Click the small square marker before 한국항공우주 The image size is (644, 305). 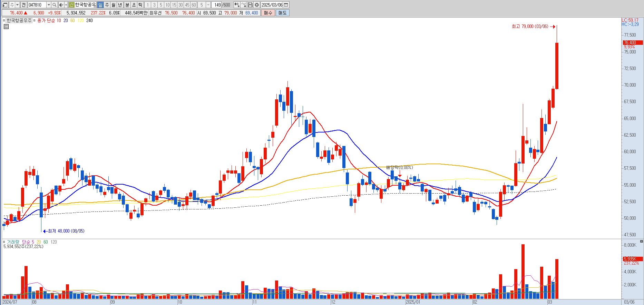pos(4,21)
